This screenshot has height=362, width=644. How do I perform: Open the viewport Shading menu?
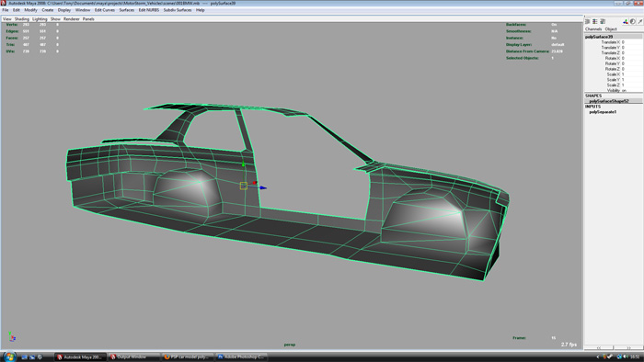22,19
